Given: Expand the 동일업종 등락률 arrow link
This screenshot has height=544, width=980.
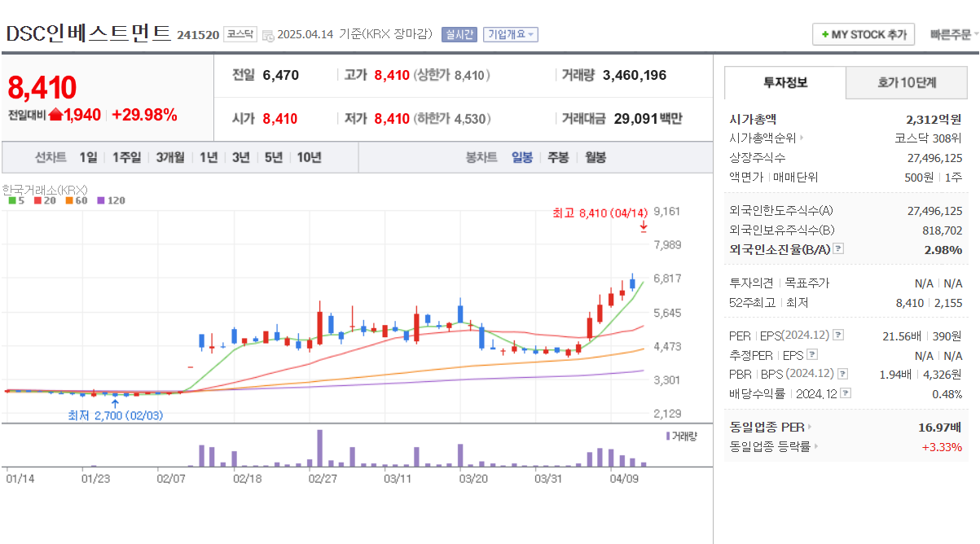Looking at the screenshot, I should [816, 446].
